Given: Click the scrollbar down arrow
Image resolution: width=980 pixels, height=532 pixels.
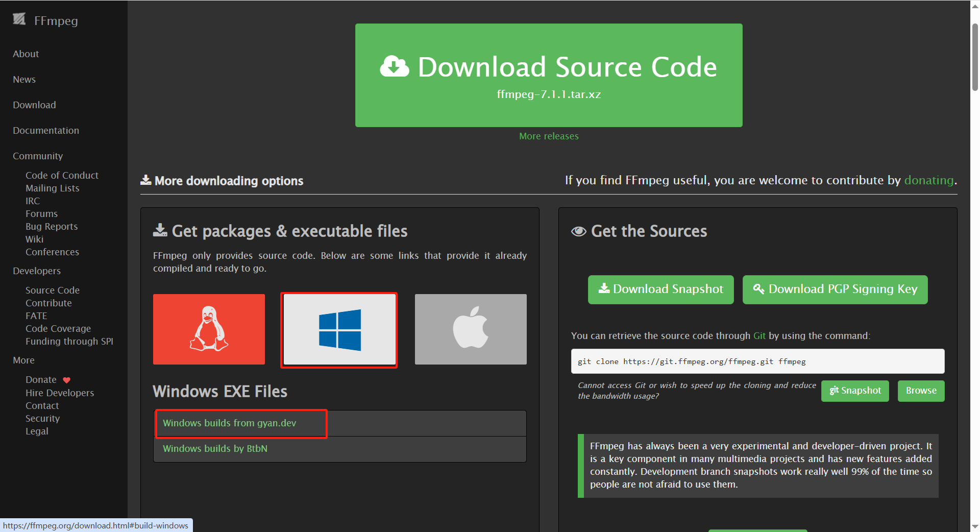Looking at the screenshot, I should click(x=975, y=526).
